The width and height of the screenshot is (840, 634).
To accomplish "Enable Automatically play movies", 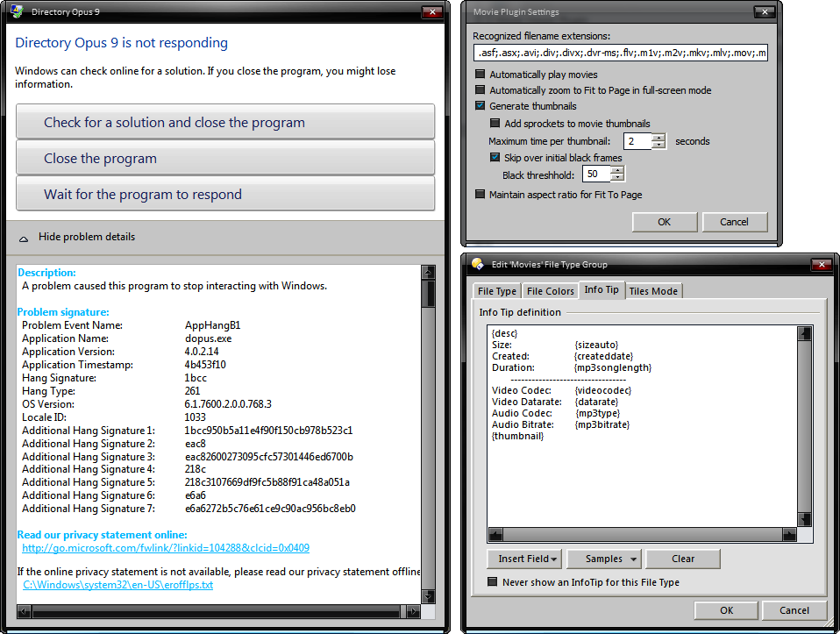I will pyautogui.click(x=480, y=74).
